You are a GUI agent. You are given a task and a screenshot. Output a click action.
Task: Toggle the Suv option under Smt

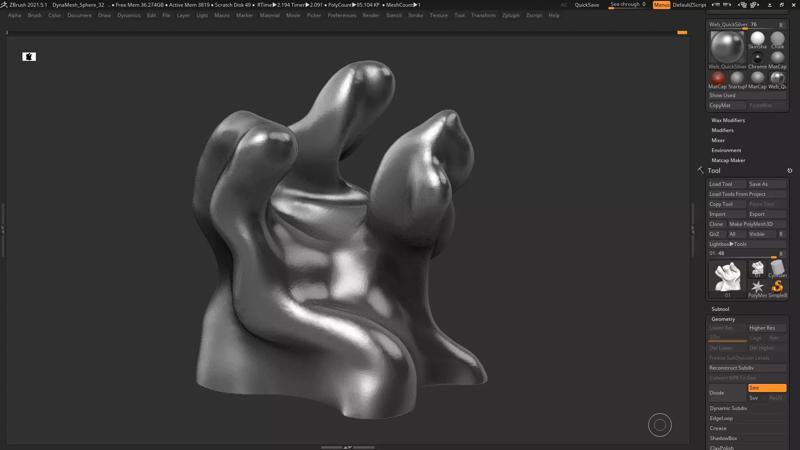click(x=756, y=398)
